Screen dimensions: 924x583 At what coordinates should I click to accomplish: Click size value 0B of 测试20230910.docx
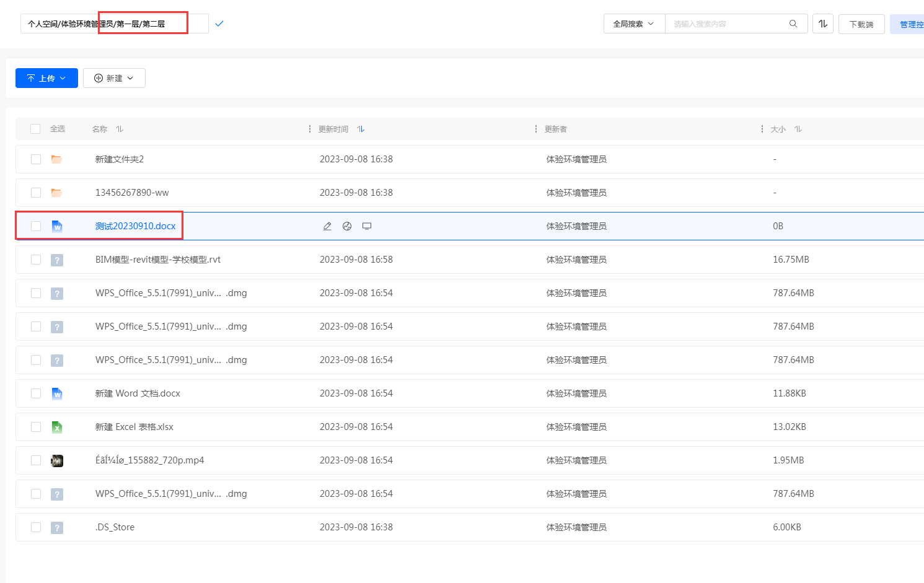pyautogui.click(x=778, y=226)
